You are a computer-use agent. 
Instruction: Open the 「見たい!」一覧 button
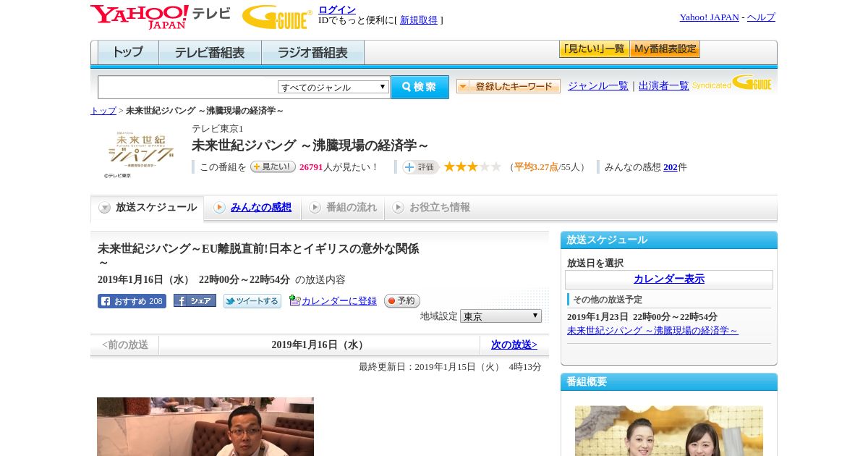594,49
